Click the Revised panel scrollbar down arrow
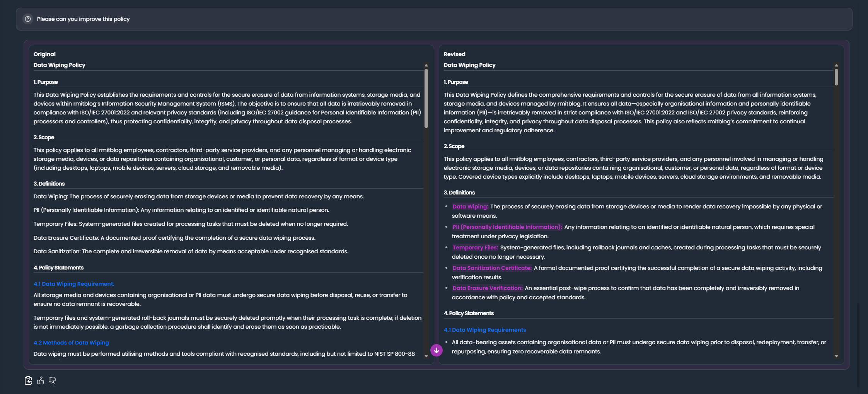Screen dimensions: 868x394 (x=836, y=356)
